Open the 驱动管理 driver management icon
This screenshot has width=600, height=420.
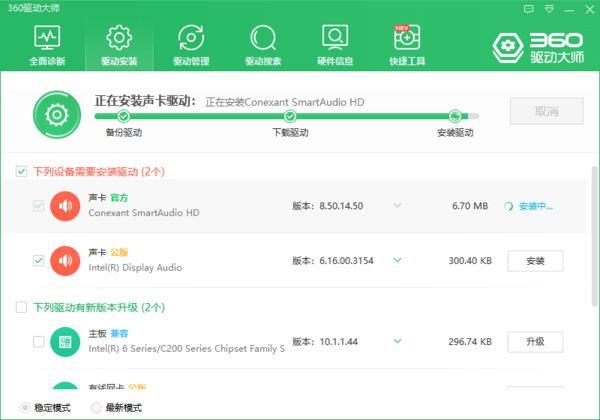[x=191, y=40]
